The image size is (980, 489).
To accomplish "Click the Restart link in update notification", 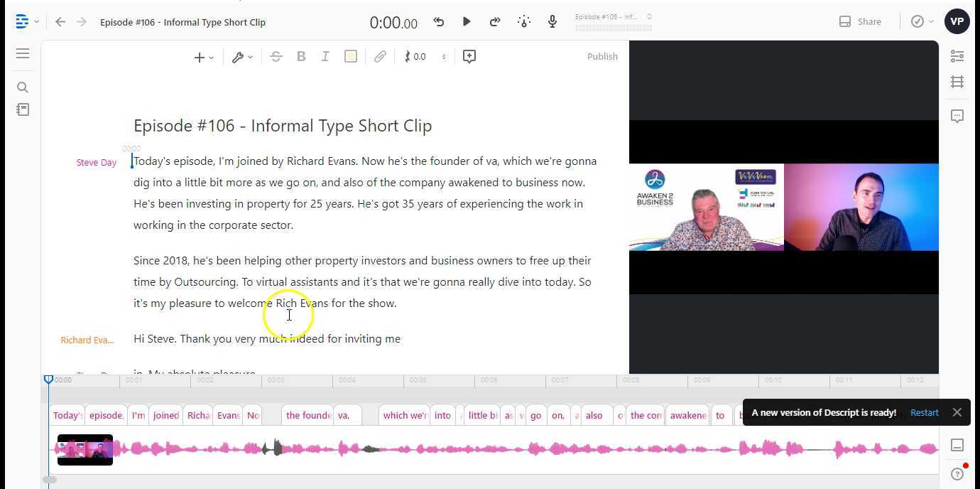I will [x=924, y=413].
